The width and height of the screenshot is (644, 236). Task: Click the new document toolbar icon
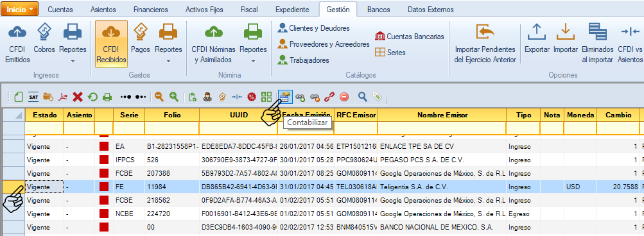(19, 97)
